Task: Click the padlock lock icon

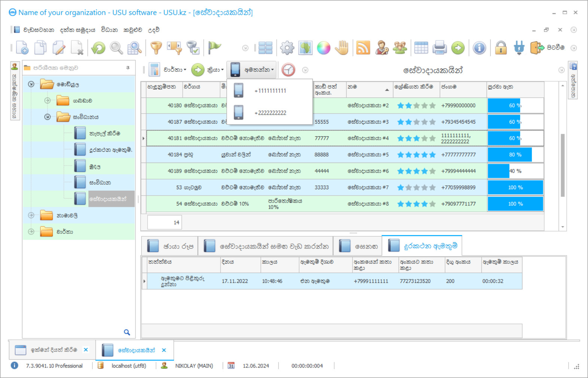Action: point(501,48)
